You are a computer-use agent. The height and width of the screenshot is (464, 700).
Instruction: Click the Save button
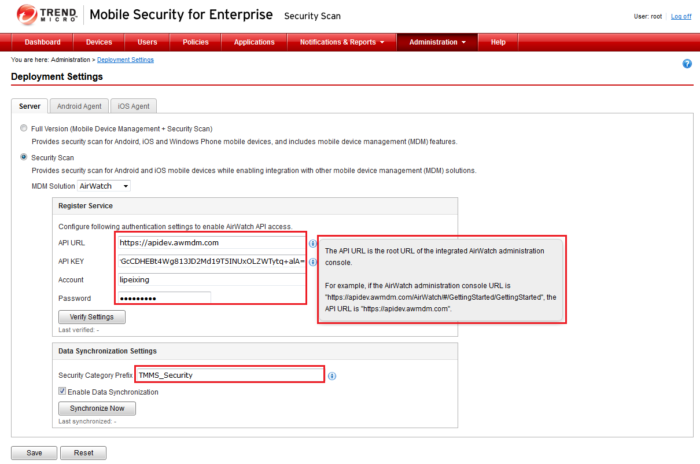34,453
